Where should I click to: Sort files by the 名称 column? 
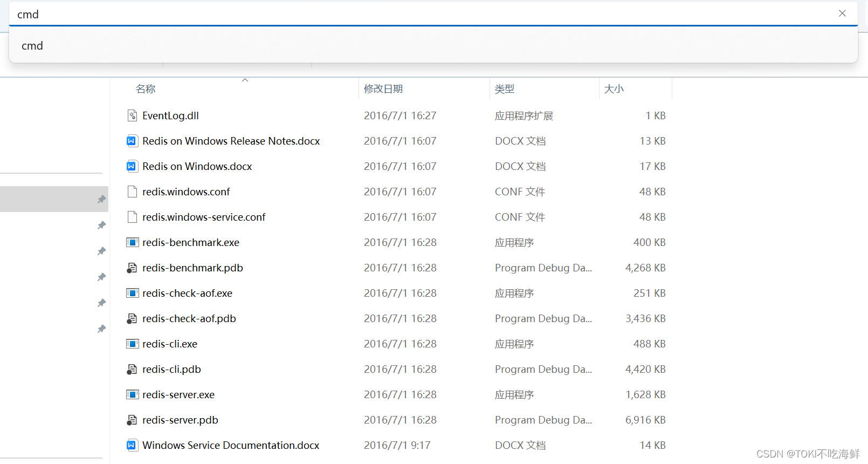pos(146,88)
